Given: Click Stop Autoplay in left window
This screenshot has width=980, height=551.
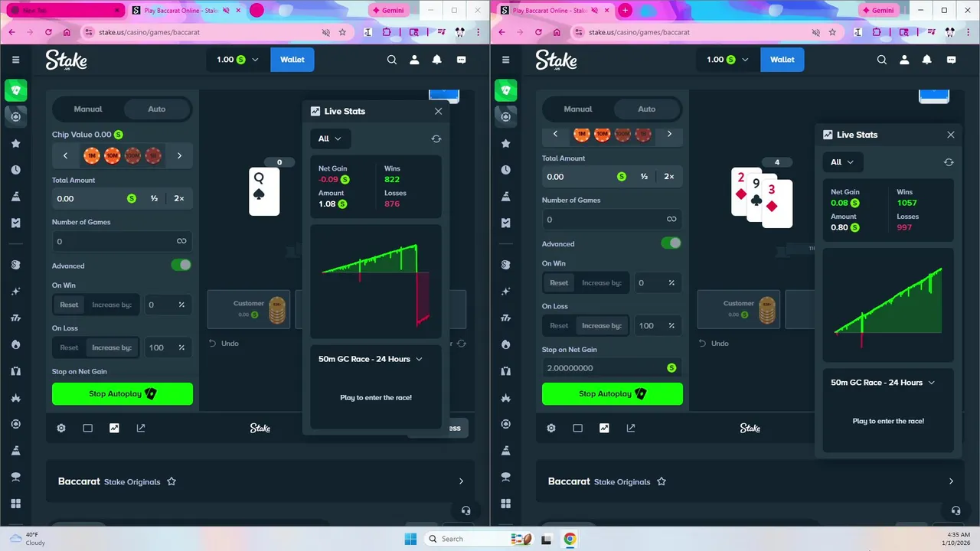Looking at the screenshot, I should [x=122, y=393].
